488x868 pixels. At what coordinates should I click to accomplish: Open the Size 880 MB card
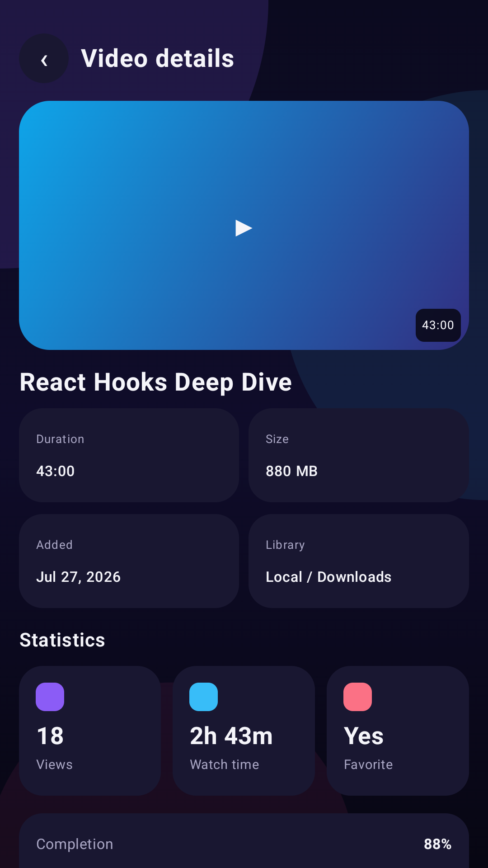[x=358, y=455]
